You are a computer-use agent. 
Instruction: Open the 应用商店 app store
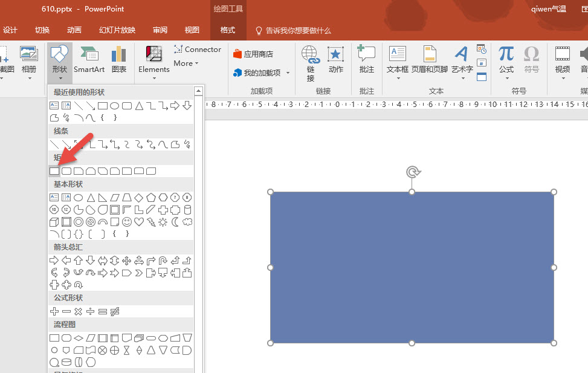(253, 54)
